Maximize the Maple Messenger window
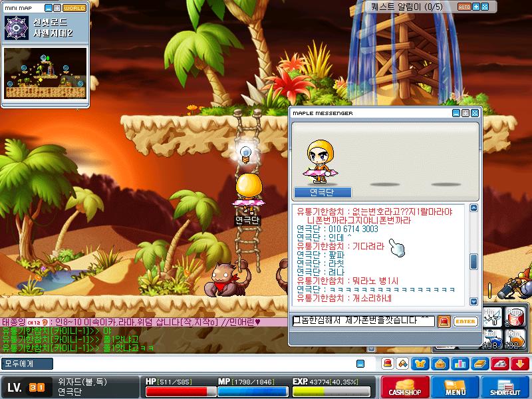Image resolution: width=532 pixels, height=399 pixels. (465, 113)
